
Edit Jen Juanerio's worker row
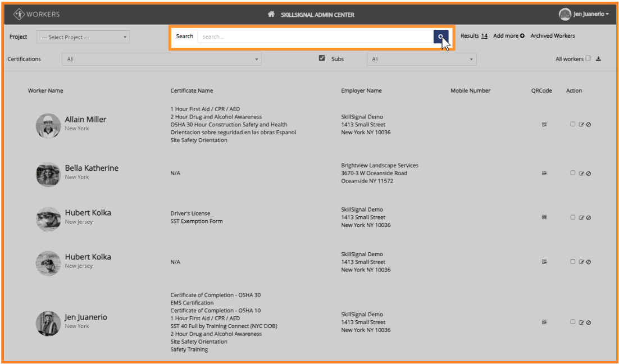[581, 322]
